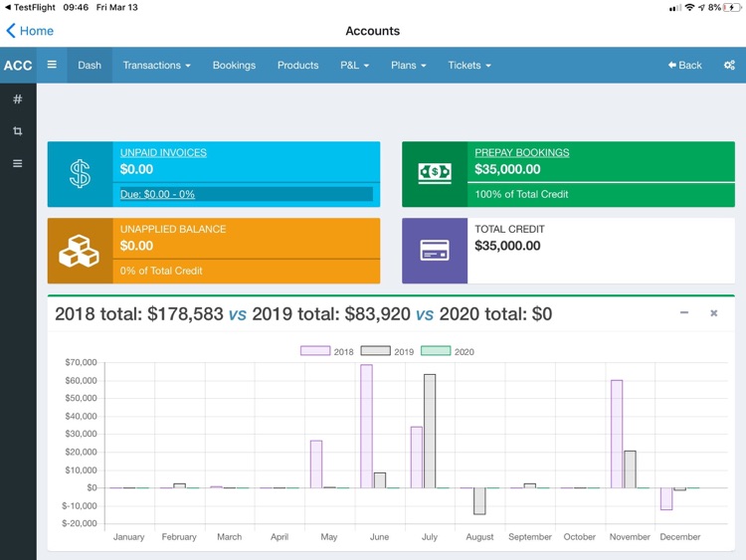Click the August 2019 negative bar
The width and height of the screenshot is (746, 560).
479,501
